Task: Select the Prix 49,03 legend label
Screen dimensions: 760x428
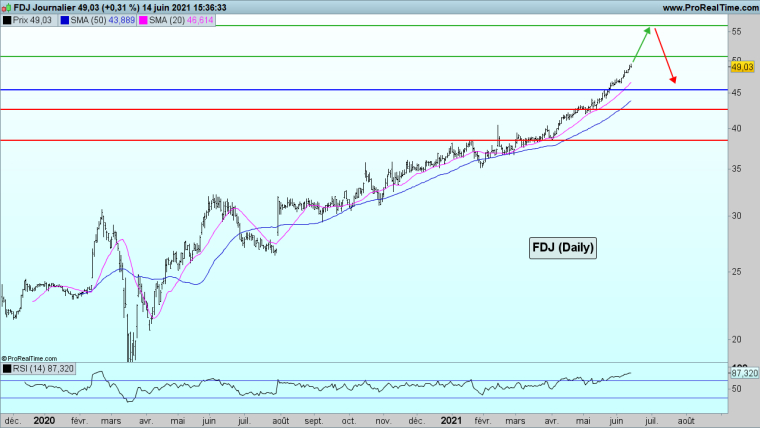Action: 32,20
